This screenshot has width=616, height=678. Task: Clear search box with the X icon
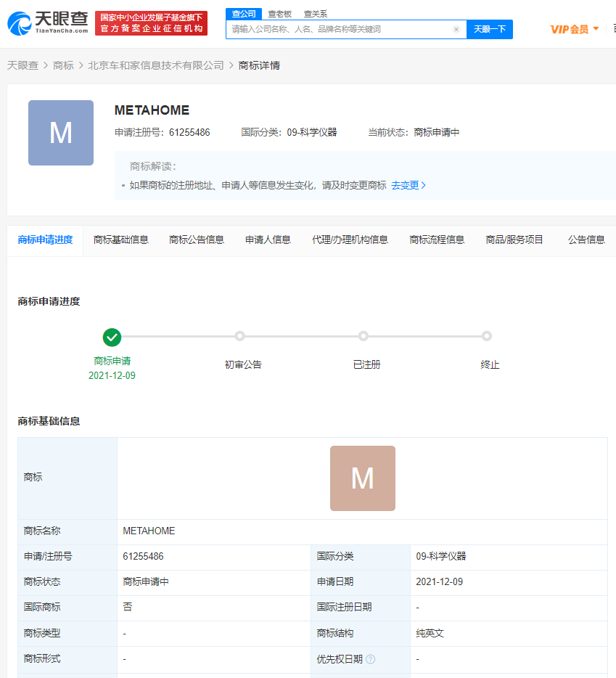(456, 30)
